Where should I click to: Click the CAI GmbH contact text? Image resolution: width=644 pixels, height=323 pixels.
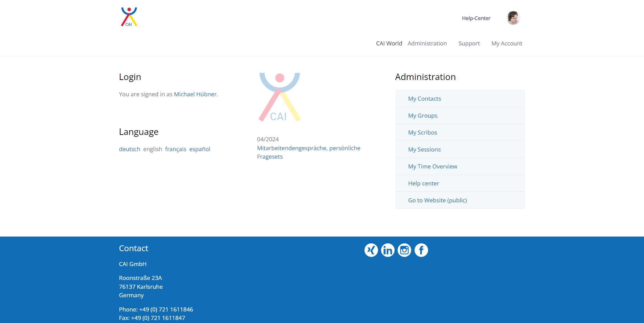(133, 264)
